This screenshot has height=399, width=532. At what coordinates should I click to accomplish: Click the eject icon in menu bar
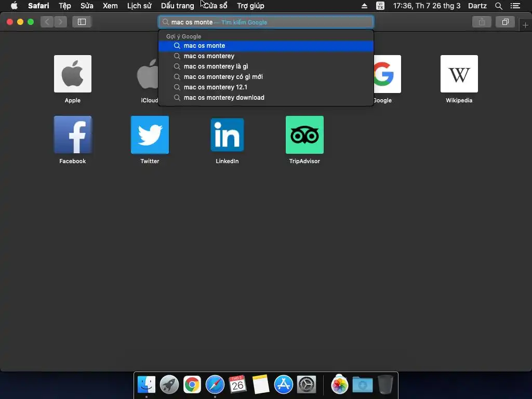click(364, 6)
